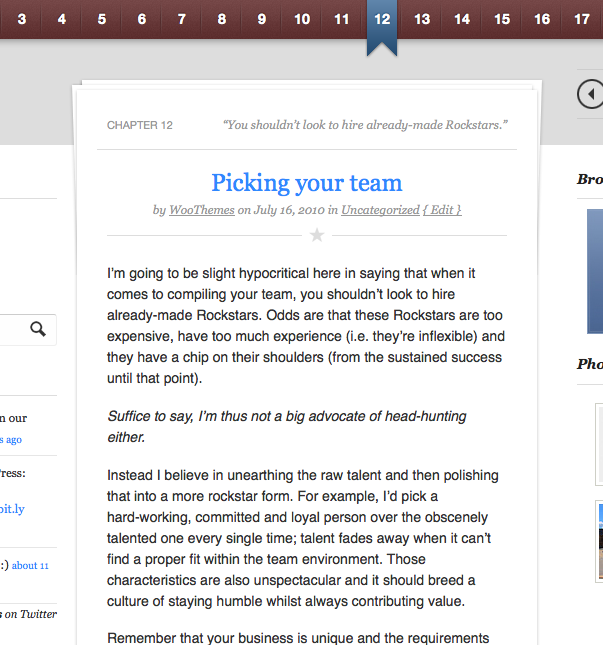
Task: Go to chapter 3 tab
Action: (22, 19)
